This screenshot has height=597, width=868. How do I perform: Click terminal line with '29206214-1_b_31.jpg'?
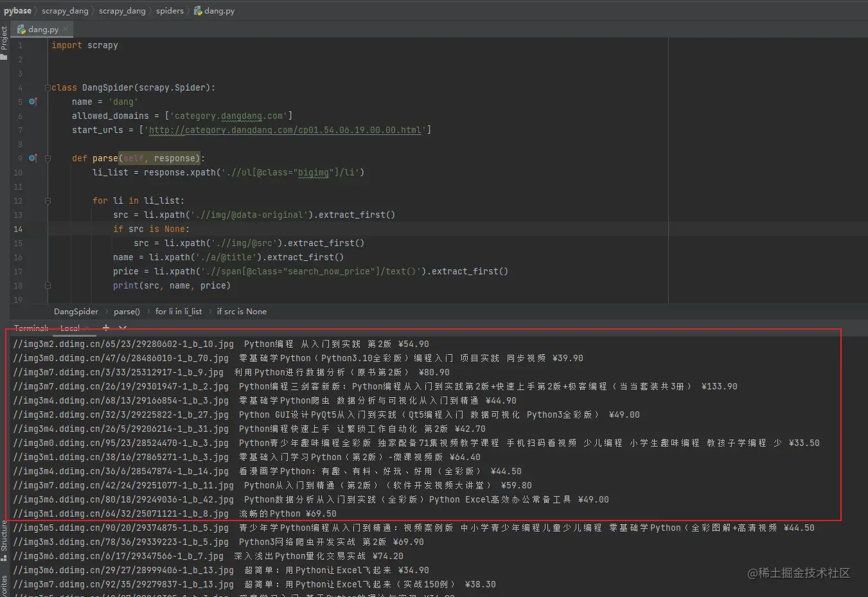pos(249,429)
